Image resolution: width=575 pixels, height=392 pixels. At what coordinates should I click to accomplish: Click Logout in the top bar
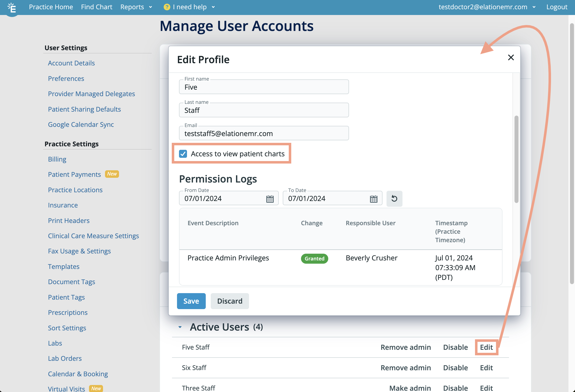coord(556,7)
